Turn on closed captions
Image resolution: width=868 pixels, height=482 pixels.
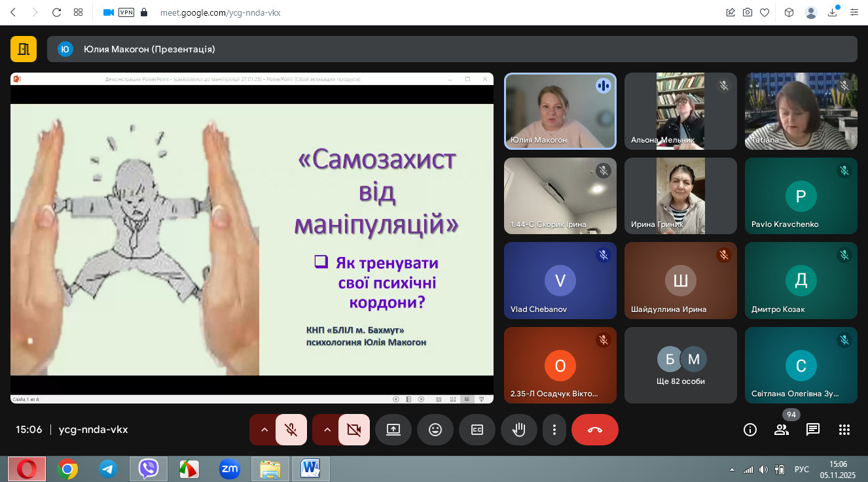(x=477, y=430)
